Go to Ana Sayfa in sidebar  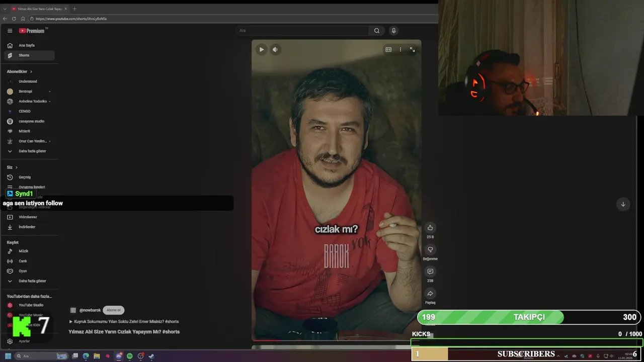pos(29,45)
